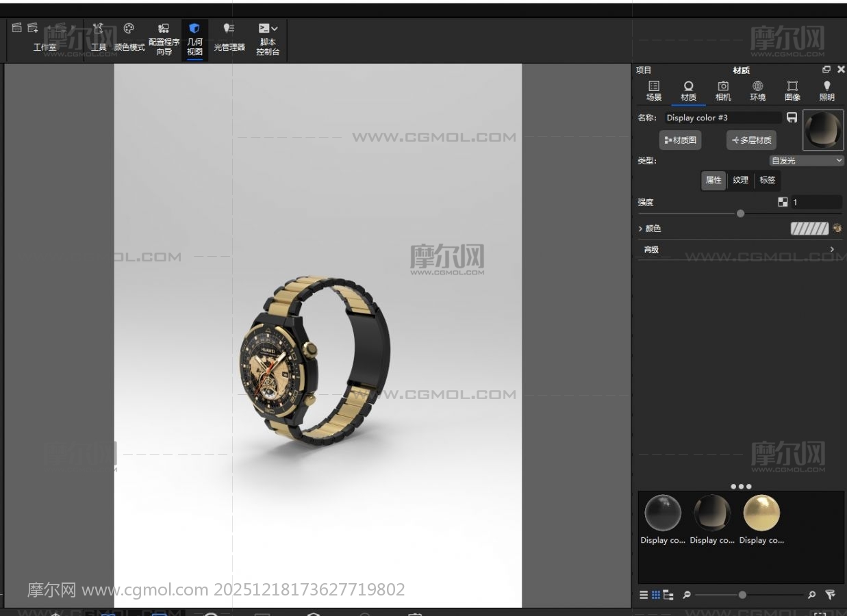The width and height of the screenshot is (847, 616).
Task: Switch material list to tree view
Action: 668,595
